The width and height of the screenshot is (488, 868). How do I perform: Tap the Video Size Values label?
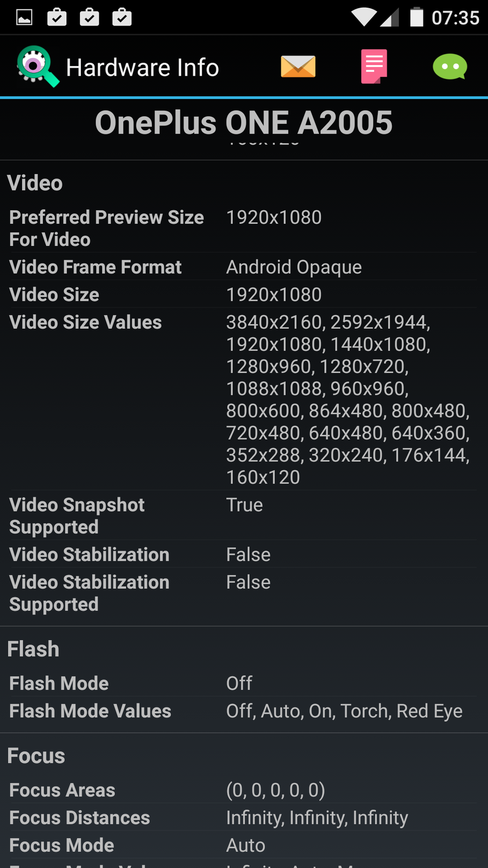(86, 322)
